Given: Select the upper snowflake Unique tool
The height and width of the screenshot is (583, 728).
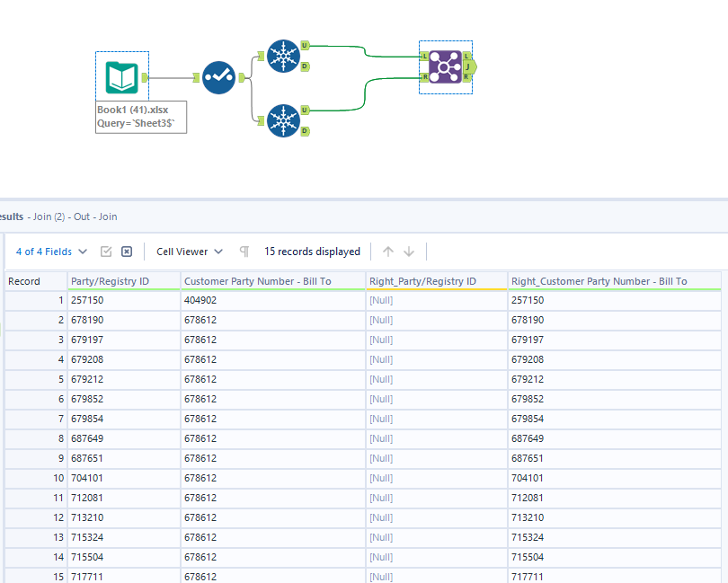Looking at the screenshot, I should click(x=283, y=54).
